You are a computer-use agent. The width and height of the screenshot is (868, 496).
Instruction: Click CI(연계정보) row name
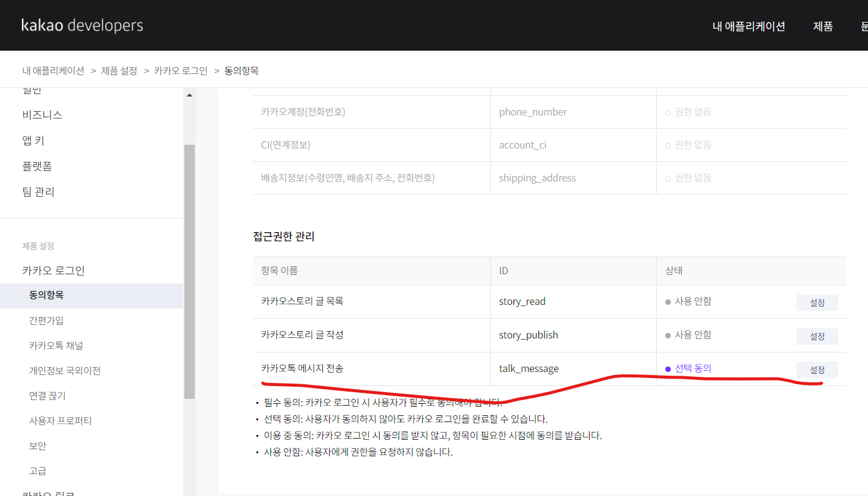coord(285,145)
